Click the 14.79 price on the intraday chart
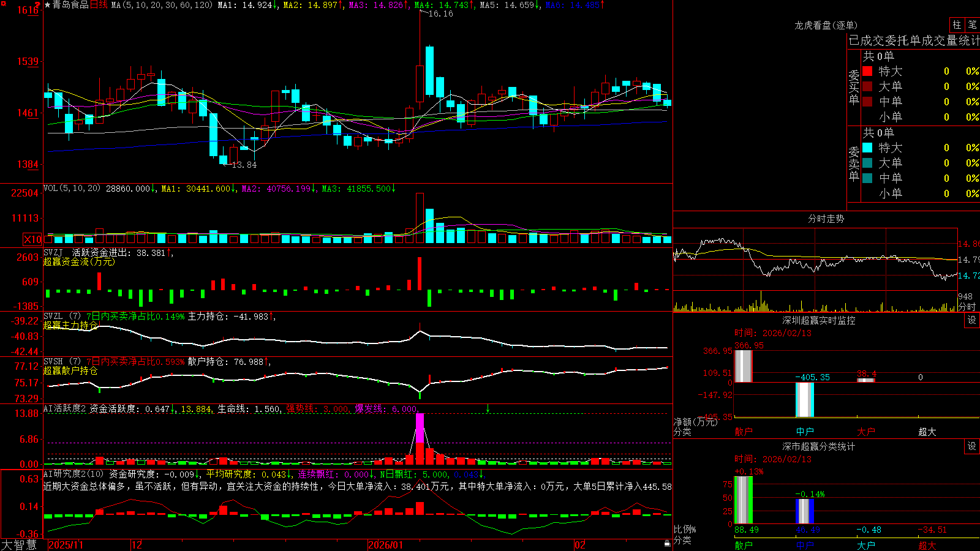The height and width of the screenshot is (551, 980). 968,260
